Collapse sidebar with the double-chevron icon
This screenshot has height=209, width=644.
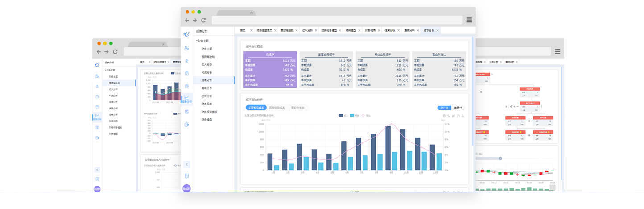tap(186, 164)
